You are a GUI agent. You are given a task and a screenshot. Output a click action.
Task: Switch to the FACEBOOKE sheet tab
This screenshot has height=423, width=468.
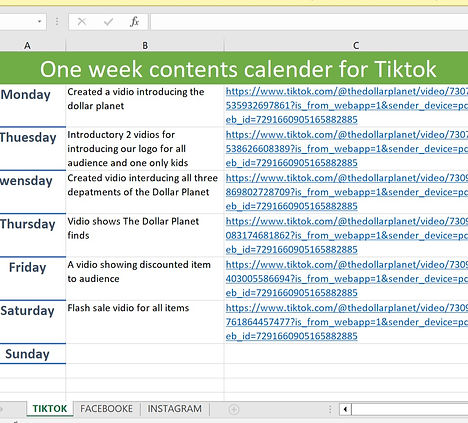pyautogui.click(x=106, y=409)
